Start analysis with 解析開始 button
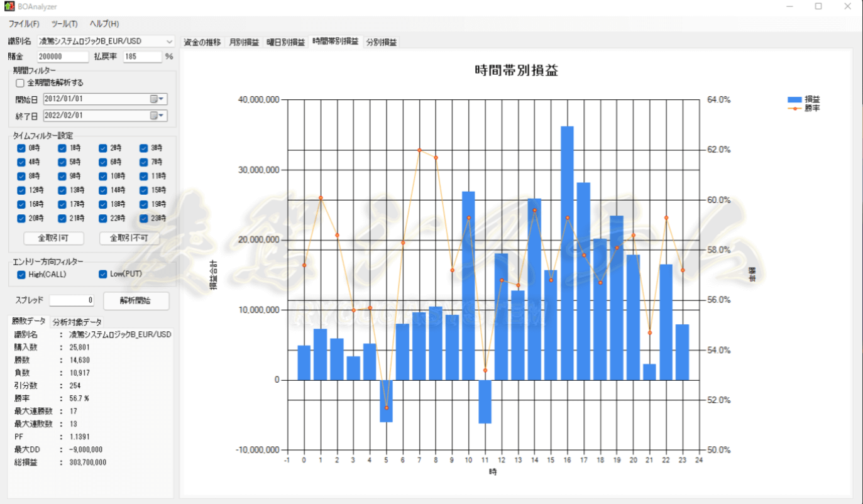 tap(136, 300)
